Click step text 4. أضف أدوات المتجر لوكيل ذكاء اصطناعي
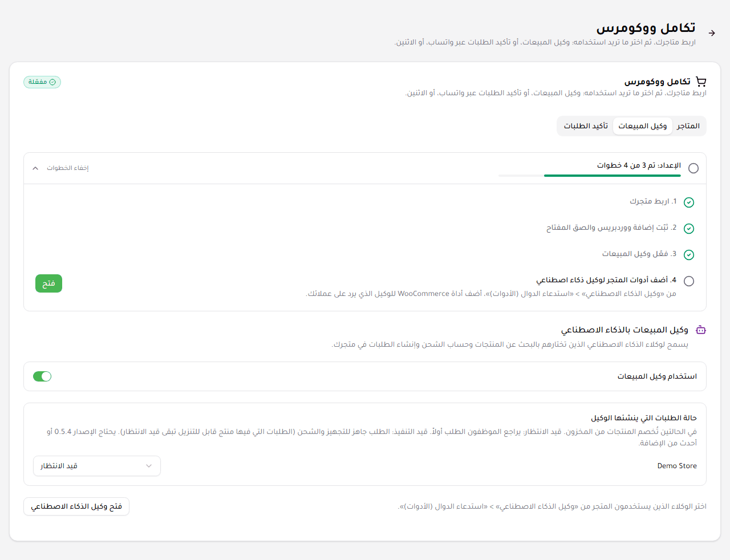The image size is (730, 560). [x=606, y=280]
